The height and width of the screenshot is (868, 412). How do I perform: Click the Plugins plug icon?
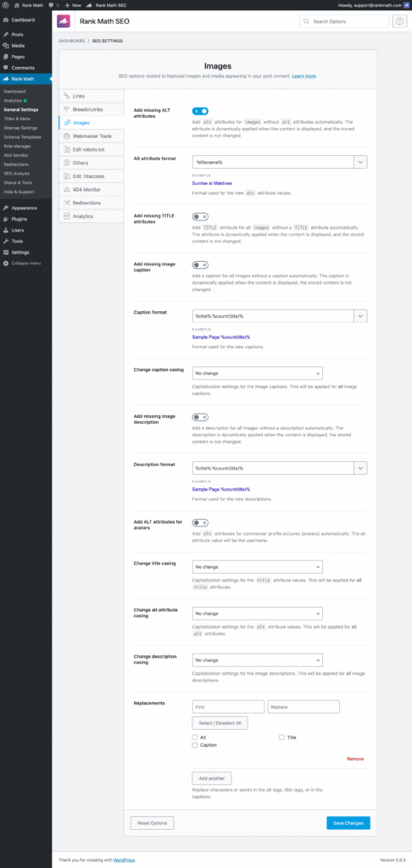6,220
